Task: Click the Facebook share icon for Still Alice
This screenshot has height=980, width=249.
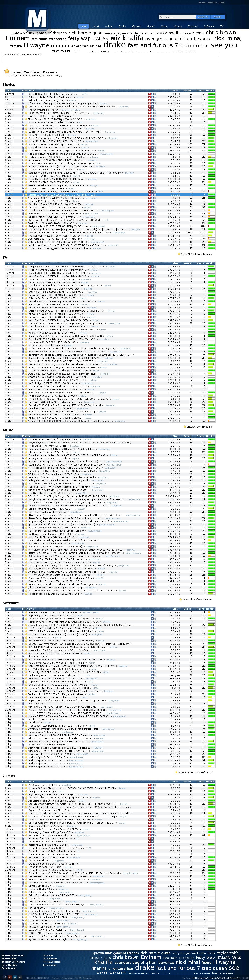Action: point(152,97)
